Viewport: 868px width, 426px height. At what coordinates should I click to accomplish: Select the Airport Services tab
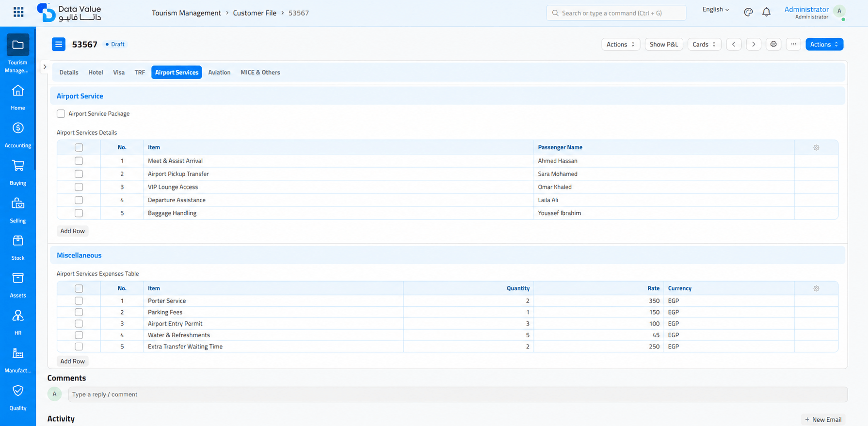[177, 72]
